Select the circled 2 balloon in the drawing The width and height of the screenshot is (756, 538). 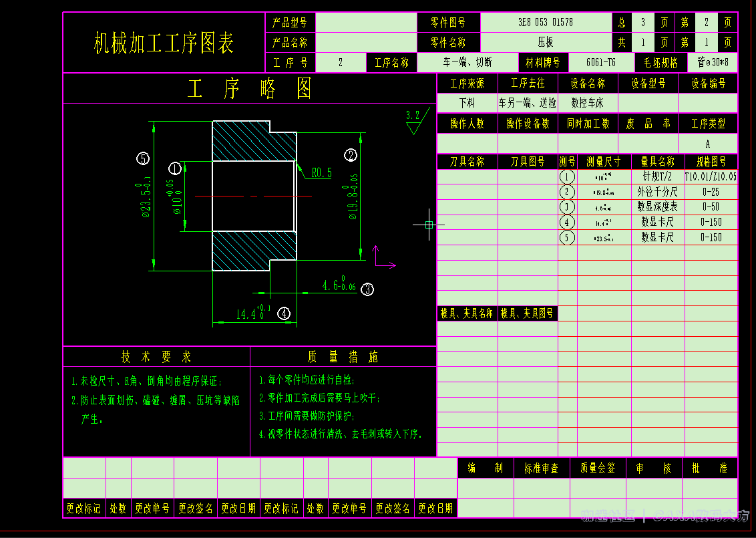[x=351, y=155]
